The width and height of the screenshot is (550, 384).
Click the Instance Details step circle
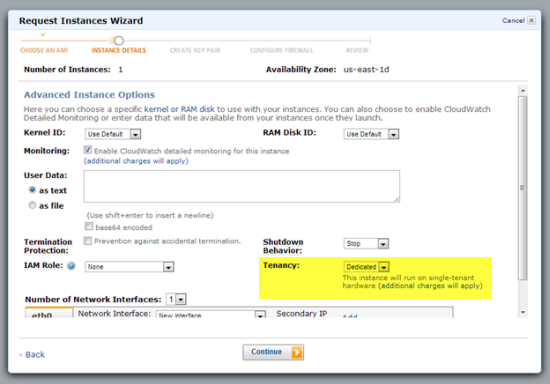click(x=119, y=41)
